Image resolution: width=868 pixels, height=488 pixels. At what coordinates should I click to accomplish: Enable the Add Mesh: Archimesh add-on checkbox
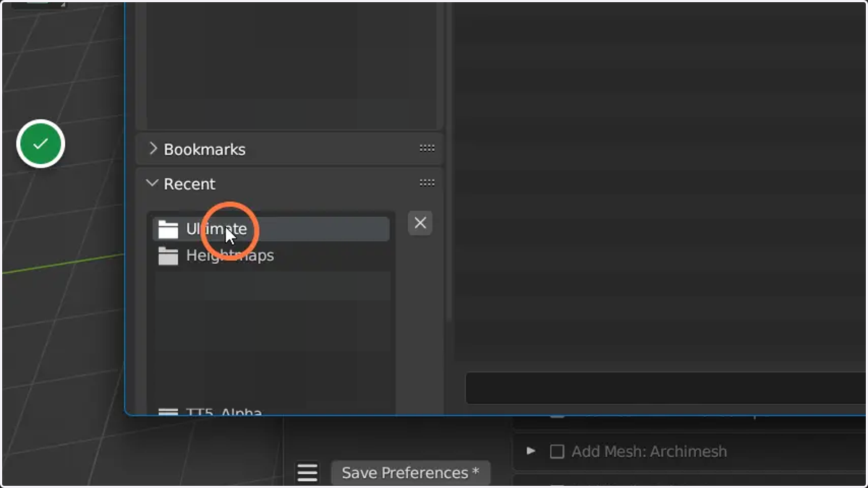tap(557, 451)
